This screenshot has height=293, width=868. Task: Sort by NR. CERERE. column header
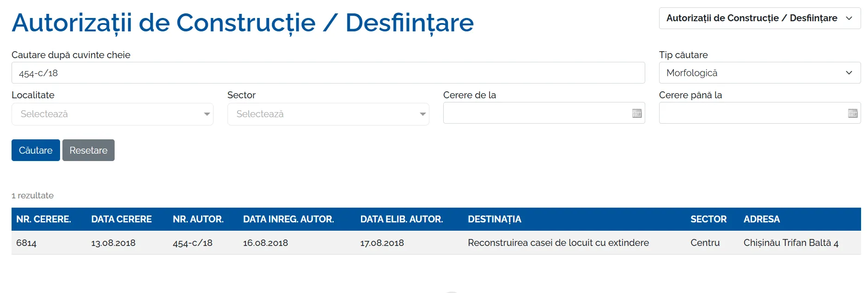[x=43, y=219]
